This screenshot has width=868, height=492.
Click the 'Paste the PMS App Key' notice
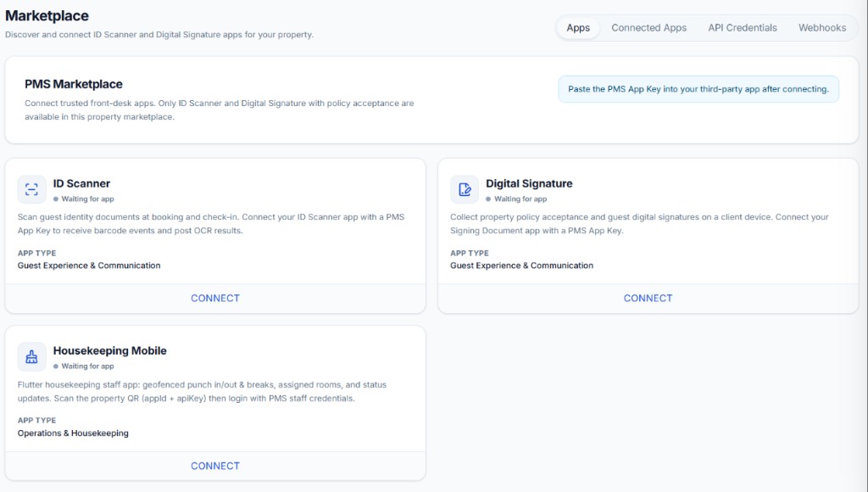698,89
